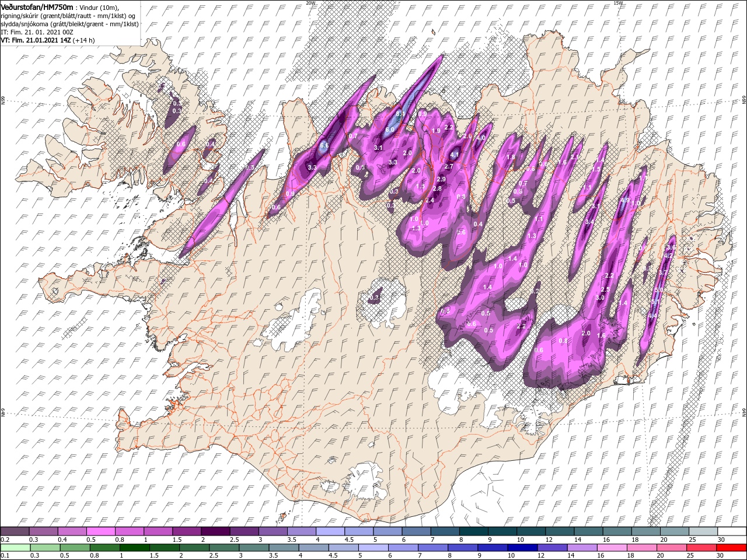The height and width of the screenshot is (560, 747).
Task: Click the '3.4' precipitation value on the map
Action: click(589, 222)
